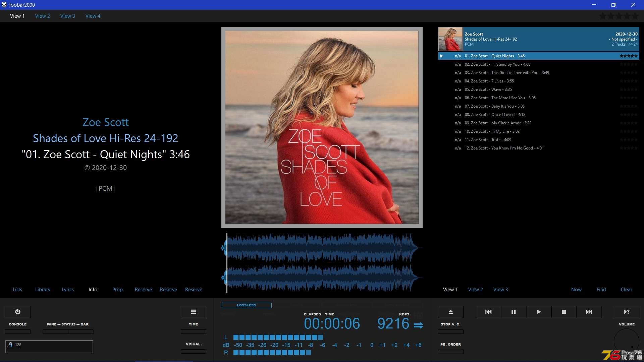The width and height of the screenshot is (644, 362).
Task: Switch to the Lyrics tab
Action: (67, 289)
